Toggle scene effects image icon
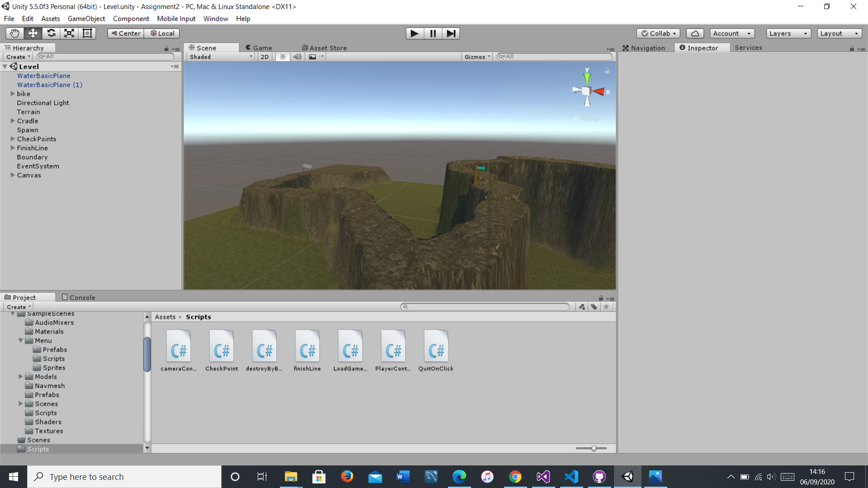This screenshot has width=868, height=488. (312, 57)
